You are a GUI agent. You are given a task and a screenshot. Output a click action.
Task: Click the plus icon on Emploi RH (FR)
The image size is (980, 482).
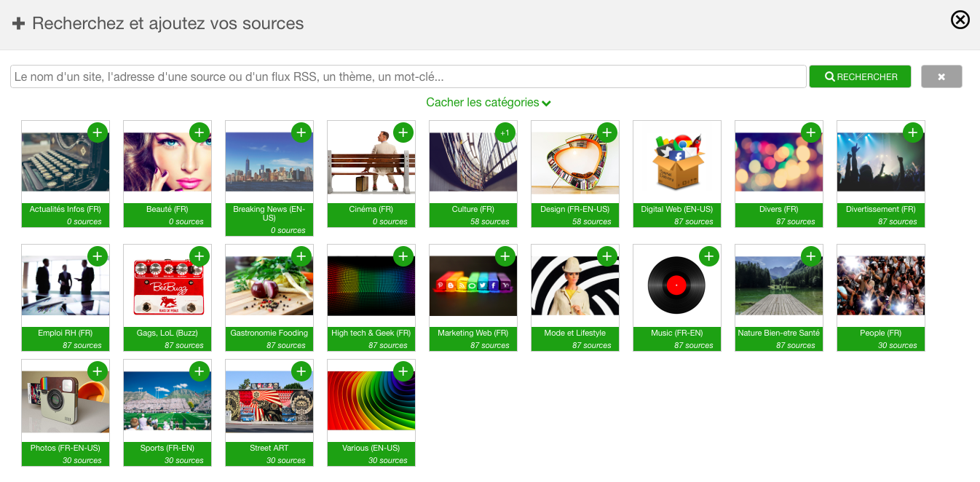pos(98,256)
